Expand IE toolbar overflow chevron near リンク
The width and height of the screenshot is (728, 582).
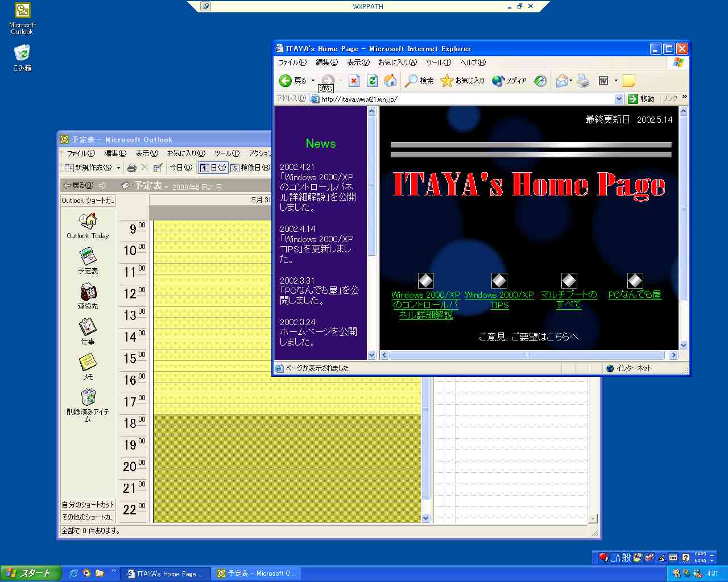pos(684,97)
